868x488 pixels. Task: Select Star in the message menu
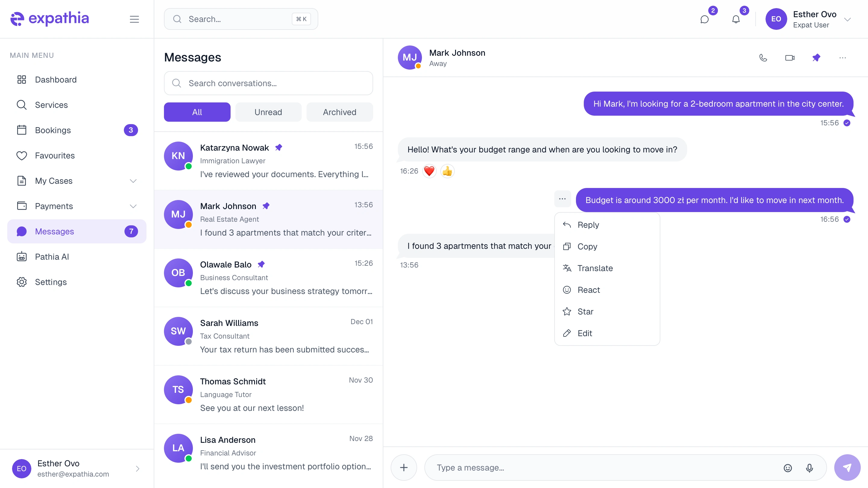pos(585,311)
